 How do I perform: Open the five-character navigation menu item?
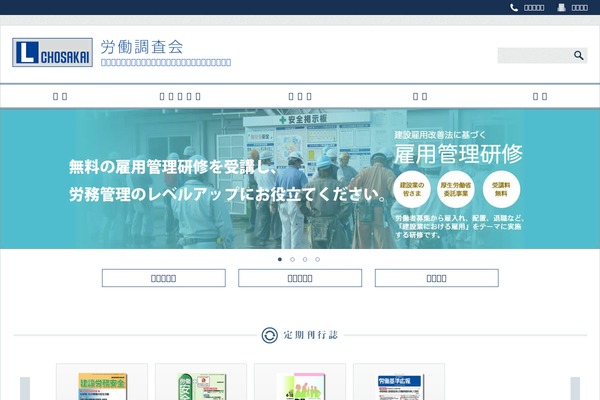click(180, 96)
